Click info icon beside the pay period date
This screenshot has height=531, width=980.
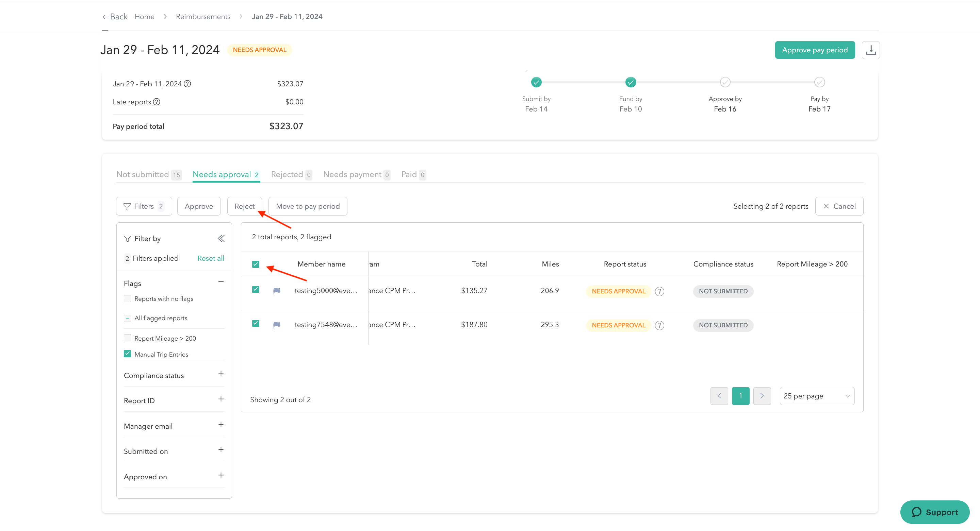187,84
